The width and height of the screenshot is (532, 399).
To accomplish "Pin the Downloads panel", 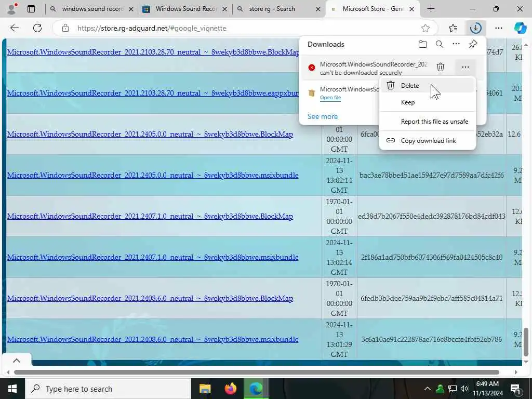I will tap(473, 44).
